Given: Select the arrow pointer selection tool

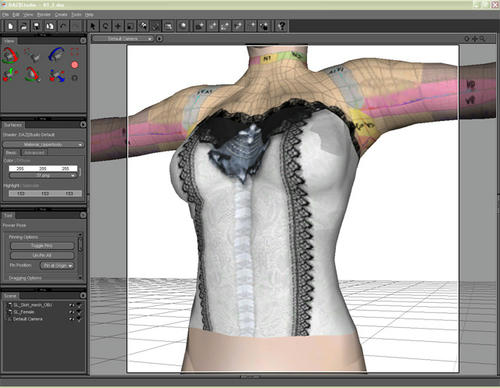Looking at the screenshot, I should click(x=93, y=26).
